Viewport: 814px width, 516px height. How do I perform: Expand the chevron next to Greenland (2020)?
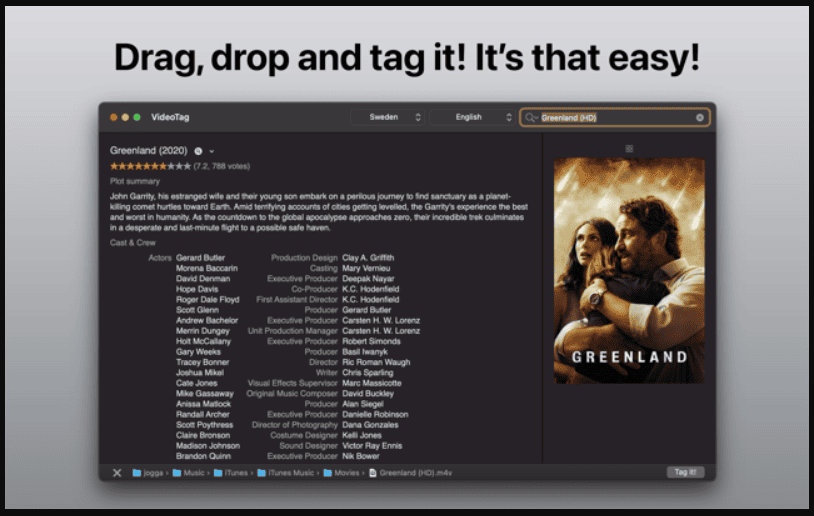pyautogui.click(x=211, y=151)
